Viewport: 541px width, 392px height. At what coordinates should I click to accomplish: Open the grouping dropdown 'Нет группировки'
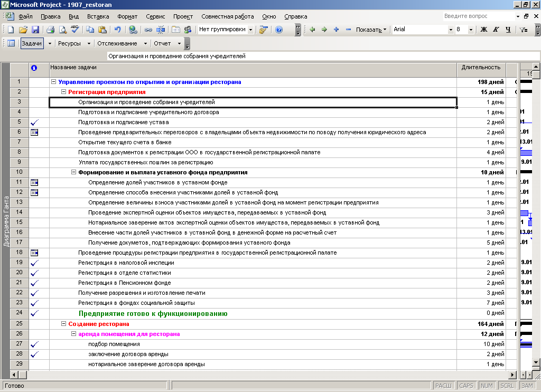point(251,30)
